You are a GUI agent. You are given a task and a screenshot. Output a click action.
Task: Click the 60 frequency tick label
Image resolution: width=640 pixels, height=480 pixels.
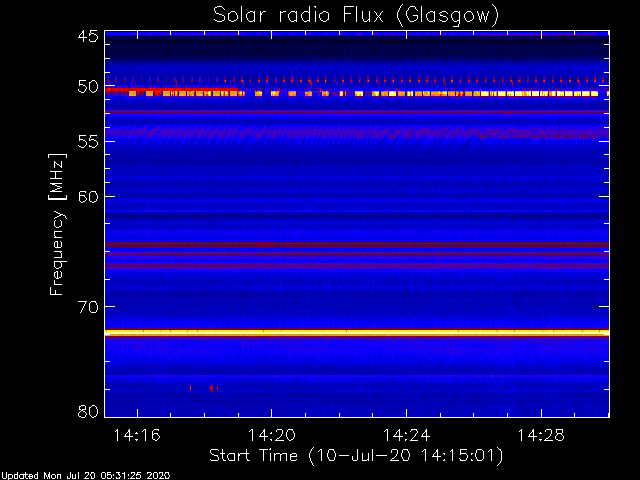click(89, 197)
